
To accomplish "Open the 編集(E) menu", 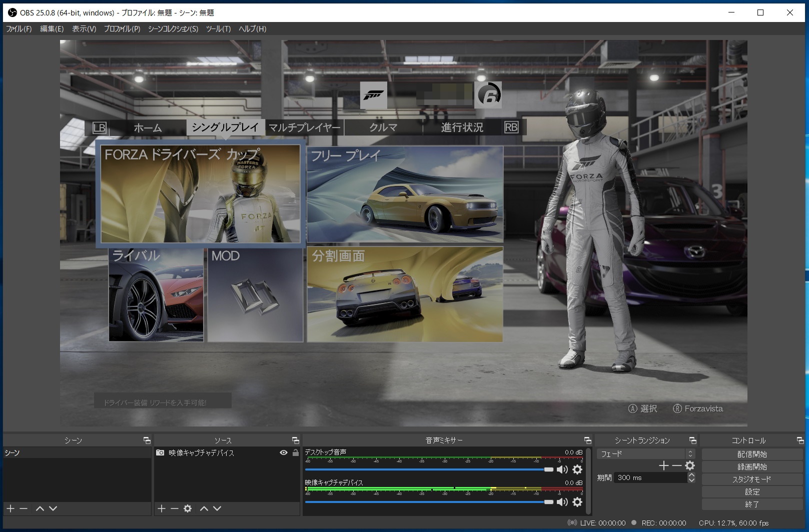I will tap(52, 29).
